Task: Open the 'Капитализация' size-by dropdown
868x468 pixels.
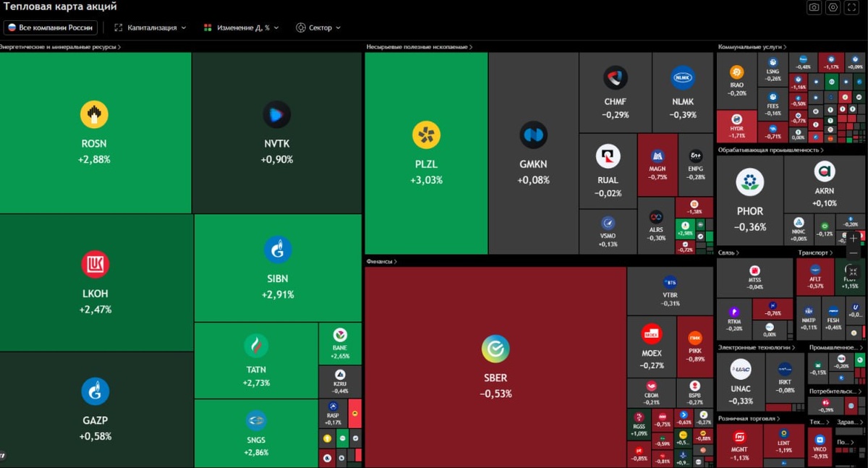Action: coord(150,27)
